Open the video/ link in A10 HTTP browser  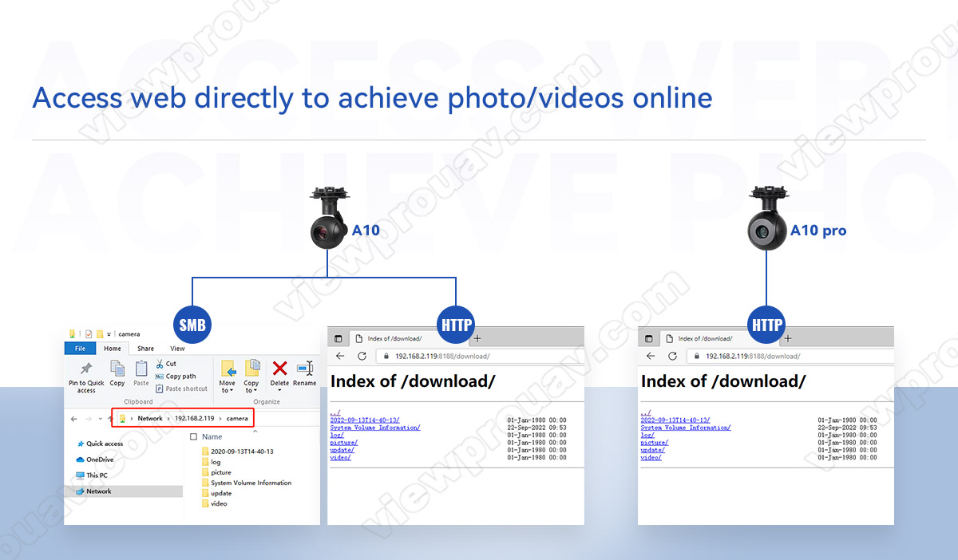click(x=341, y=458)
